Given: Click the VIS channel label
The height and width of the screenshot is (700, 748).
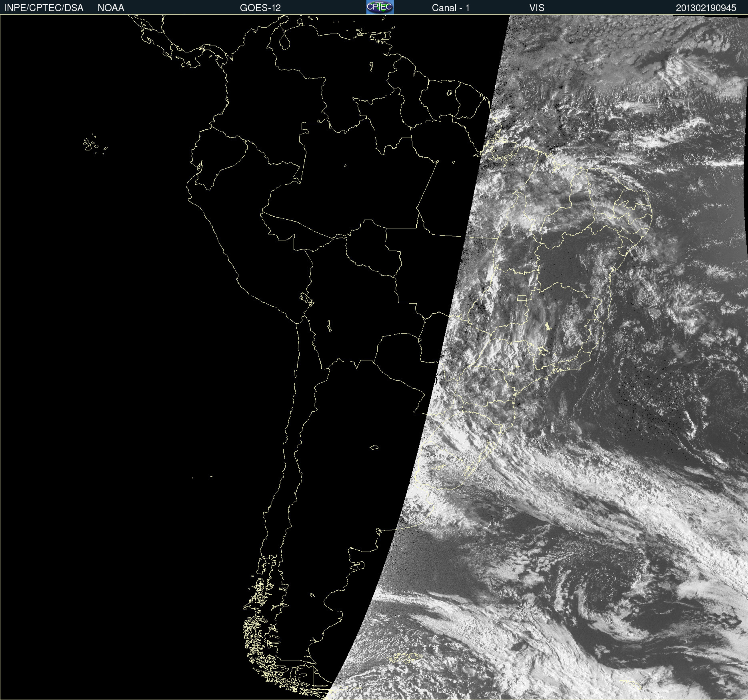Looking at the screenshot, I should 537,8.
